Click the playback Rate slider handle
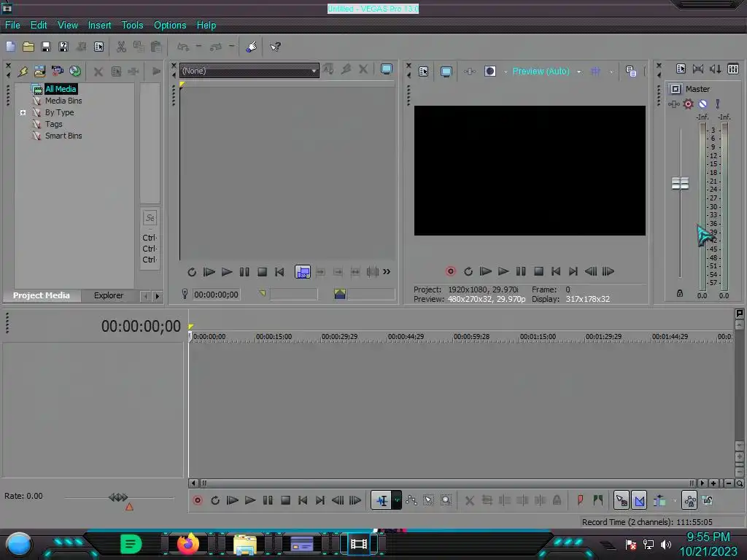 click(x=118, y=497)
